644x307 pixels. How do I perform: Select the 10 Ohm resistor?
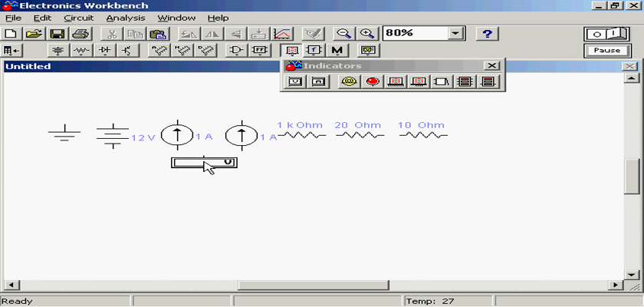[x=423, y=135]
